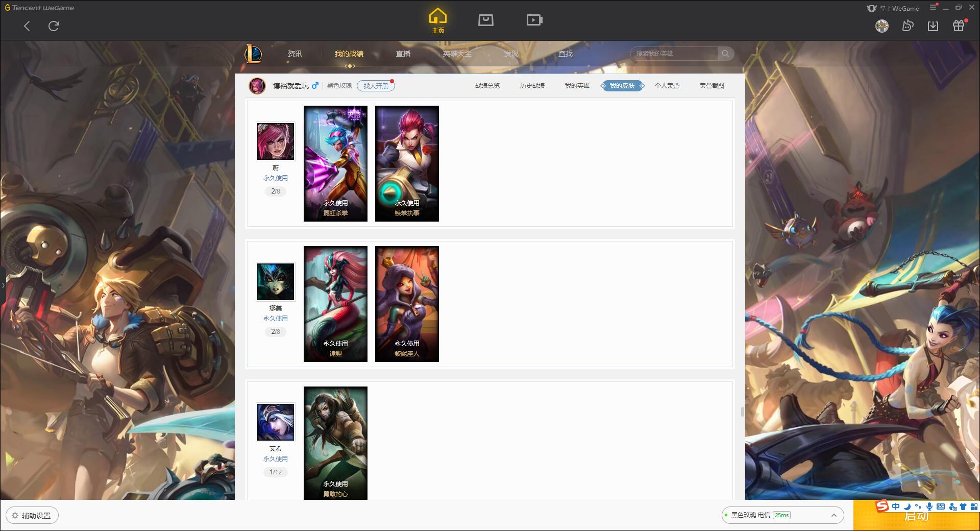Switch to the 发现 tab
Image resolution: width=980 pixels, height=531 pixels.
coord(511,54)
